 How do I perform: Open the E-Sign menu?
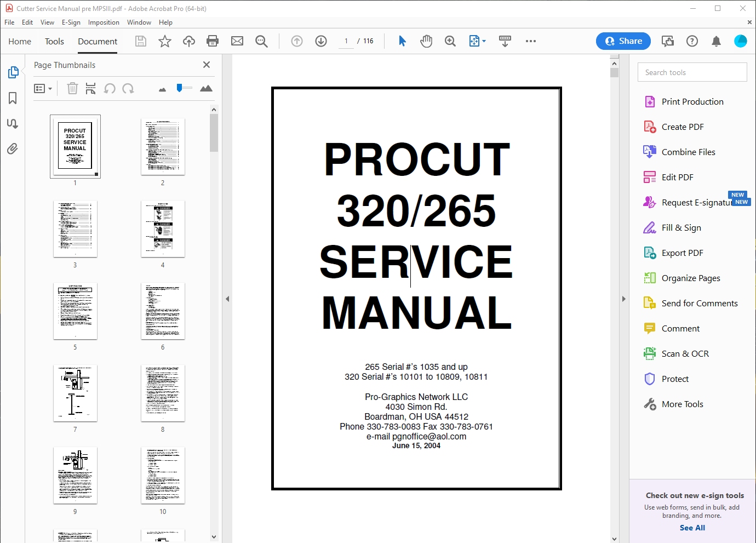pyautogui.click(x=71, y=22)
